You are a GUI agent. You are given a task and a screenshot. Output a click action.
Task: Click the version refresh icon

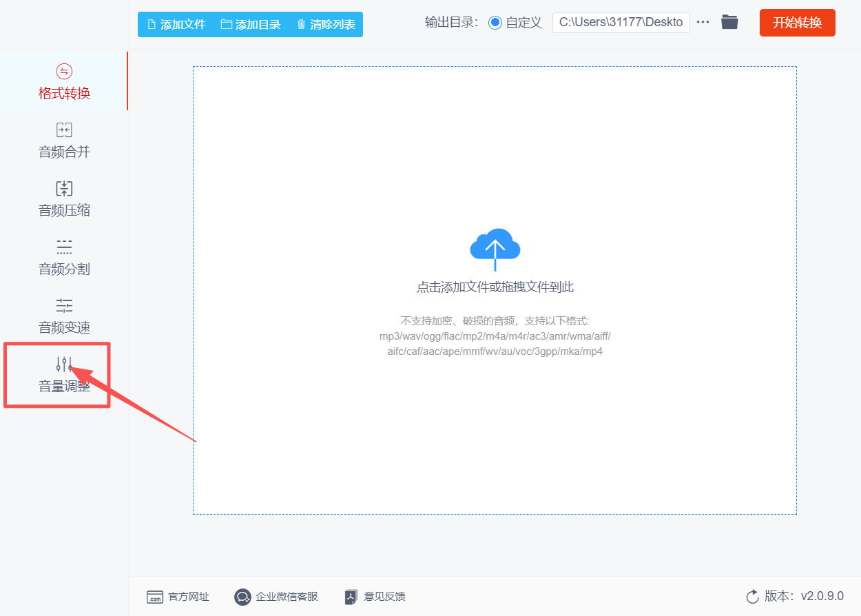752,597
